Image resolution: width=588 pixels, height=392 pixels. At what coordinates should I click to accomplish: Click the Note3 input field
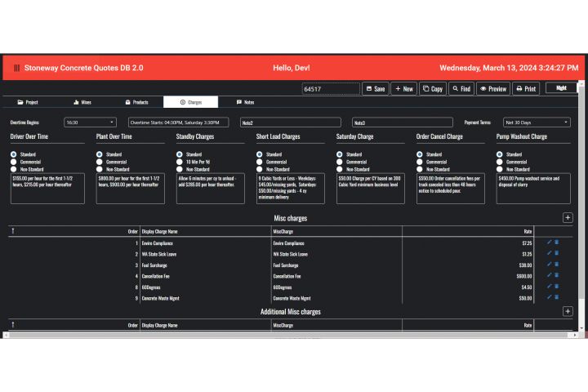pyautogui.click(x=403, y=122)
